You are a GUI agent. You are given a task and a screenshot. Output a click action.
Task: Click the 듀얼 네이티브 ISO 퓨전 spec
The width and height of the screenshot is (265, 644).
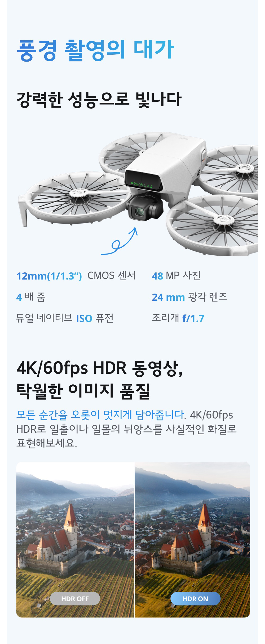click(x=65, y=318)
